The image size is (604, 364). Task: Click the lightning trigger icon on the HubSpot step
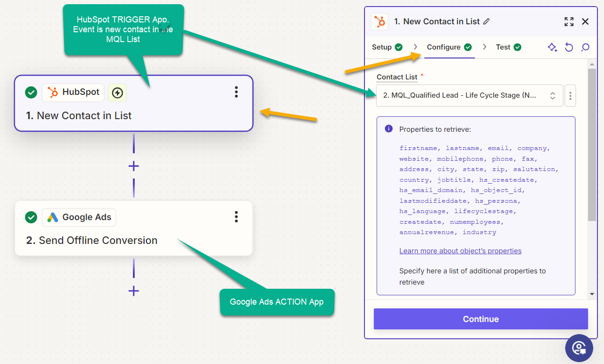[117, 93]
